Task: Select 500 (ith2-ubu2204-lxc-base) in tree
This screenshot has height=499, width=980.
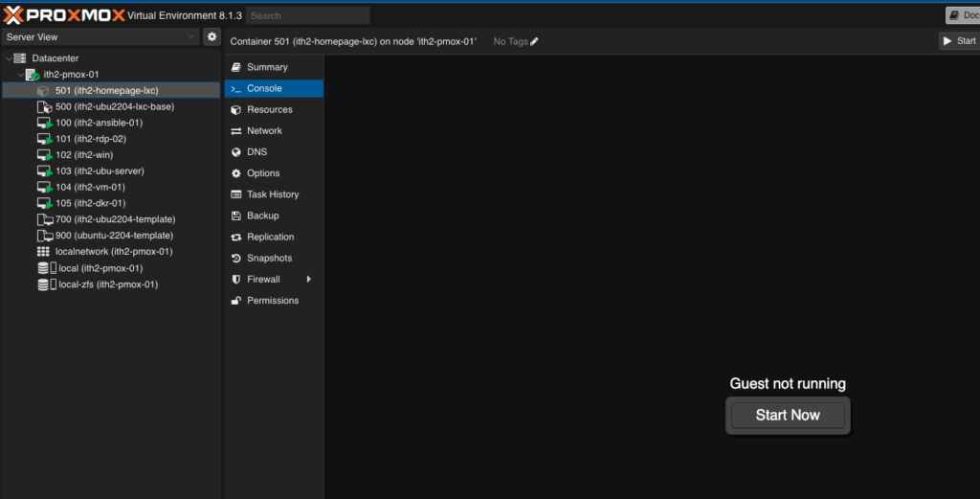Action: [111, 107]
